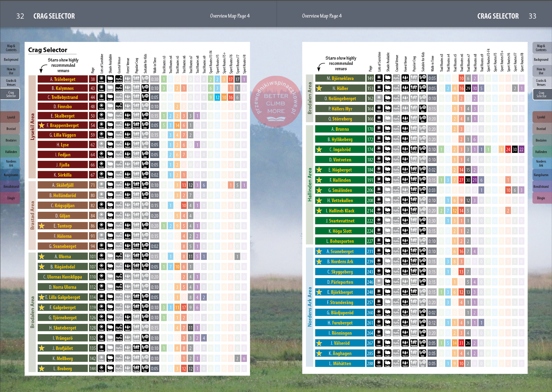
Task: Open the Lysekil tab on the left edge
Action: coord(11,117)
